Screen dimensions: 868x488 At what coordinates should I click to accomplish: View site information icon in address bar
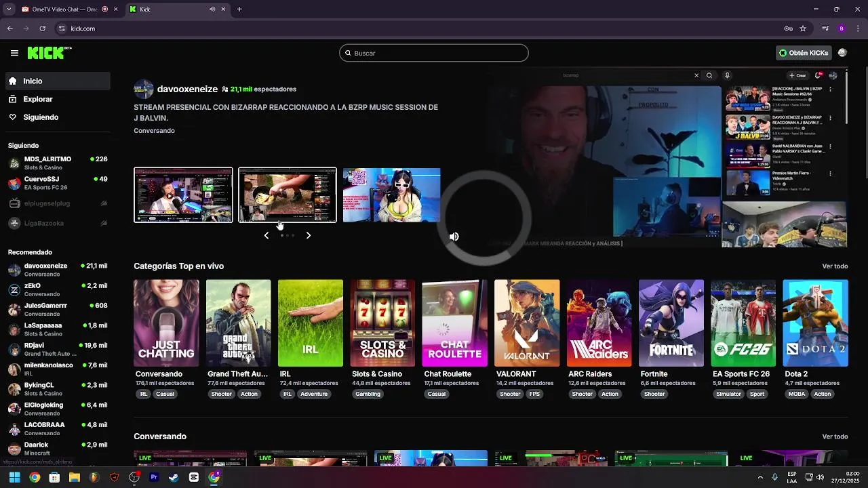tap(62, 28)
